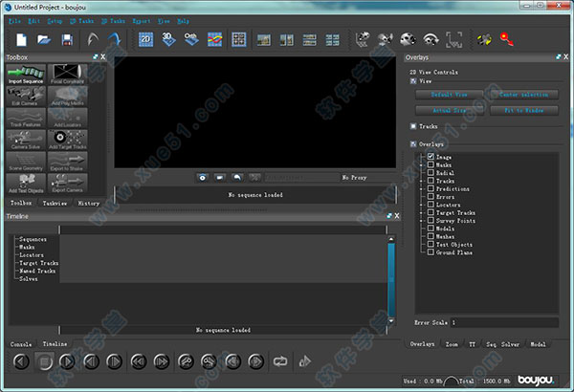
Task: Enable the Radial overlay checkbox
Action: pyautogui.click(x=430, y=173)
